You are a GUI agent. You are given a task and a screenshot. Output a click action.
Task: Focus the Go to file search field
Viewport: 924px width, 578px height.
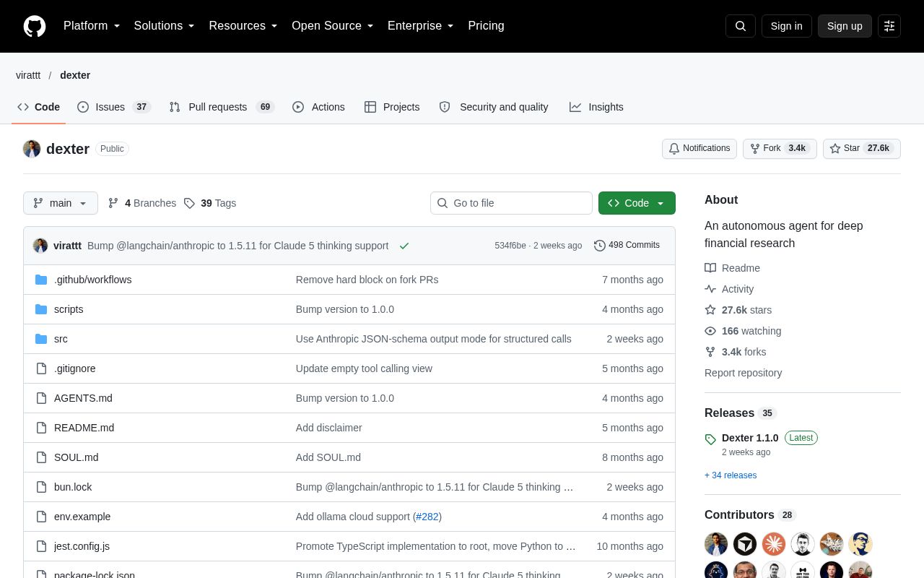[x=511, y=203]
